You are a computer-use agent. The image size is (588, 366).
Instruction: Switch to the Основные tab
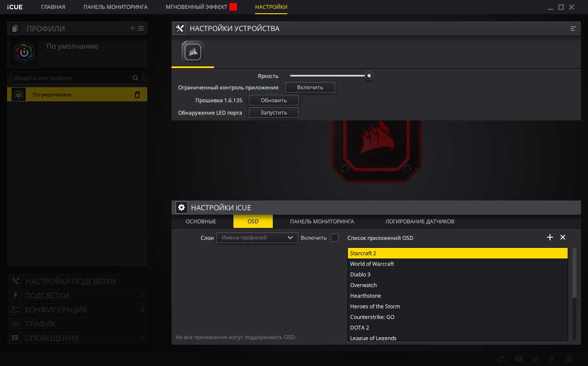201,221
